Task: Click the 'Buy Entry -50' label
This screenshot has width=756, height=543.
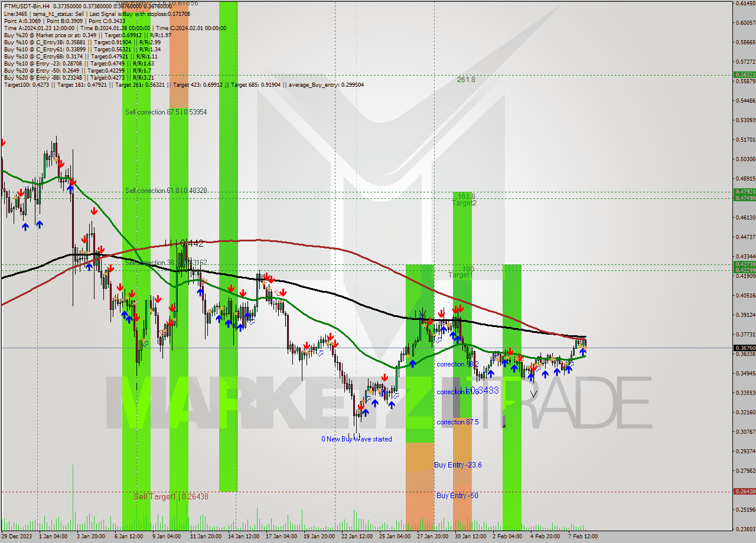Action: click(x=458, y=496)
